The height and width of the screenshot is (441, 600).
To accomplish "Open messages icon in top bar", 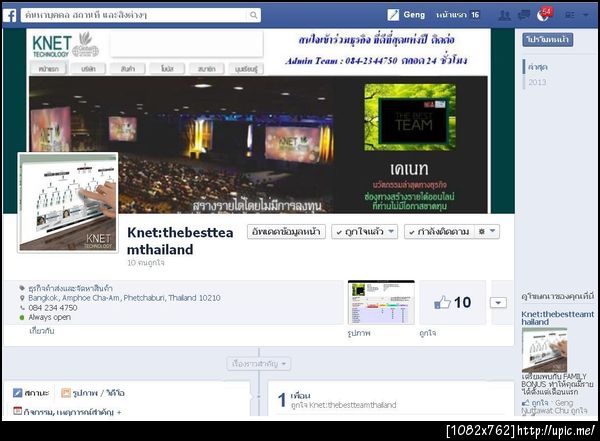I will click(x=523, y=15).
